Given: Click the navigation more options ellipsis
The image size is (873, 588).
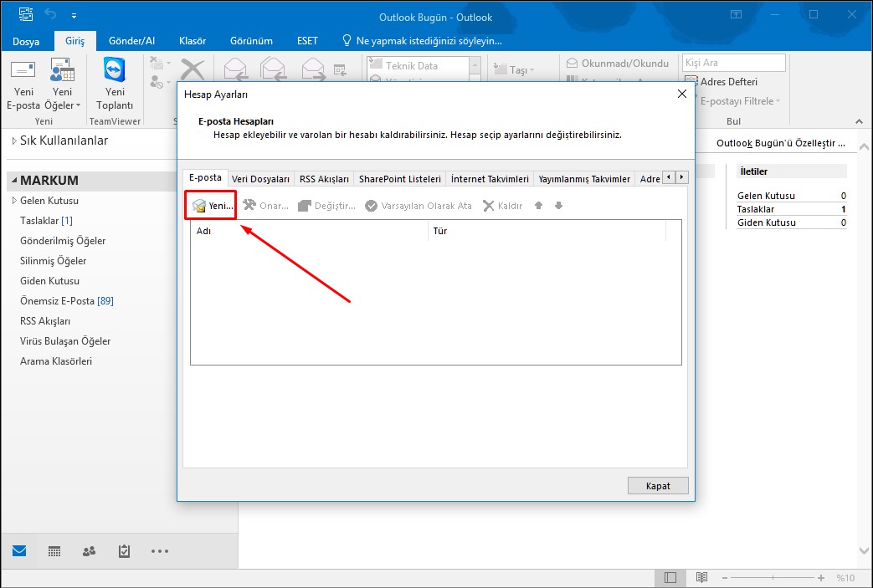Looking at the screenshot, I should (159, 551).
